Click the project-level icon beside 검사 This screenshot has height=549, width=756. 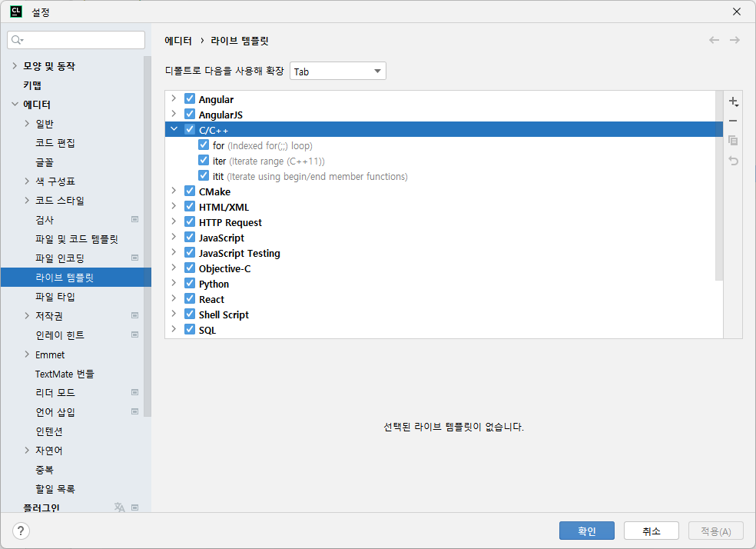pyautogui.click(x=135, y=219)
